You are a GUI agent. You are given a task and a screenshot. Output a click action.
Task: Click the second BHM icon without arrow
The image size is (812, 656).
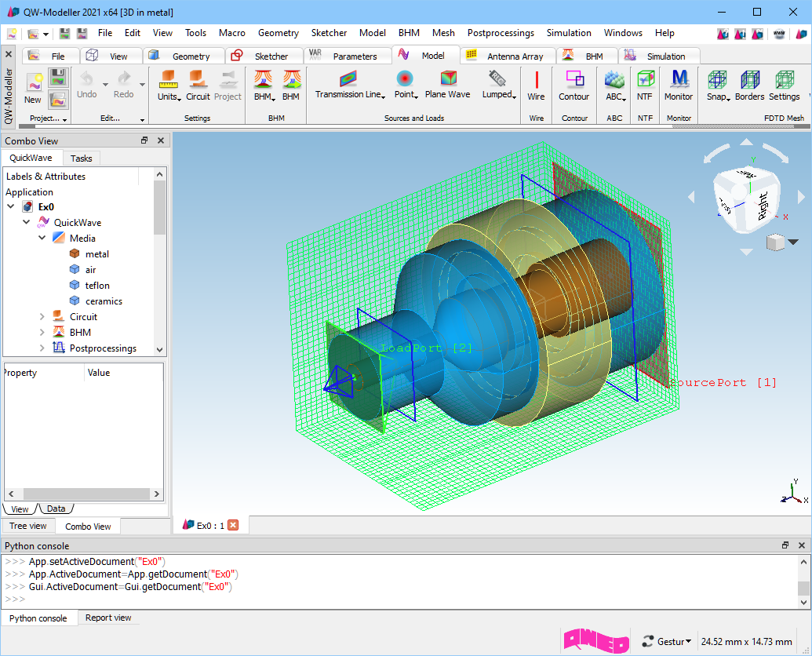tap(291, 86)
